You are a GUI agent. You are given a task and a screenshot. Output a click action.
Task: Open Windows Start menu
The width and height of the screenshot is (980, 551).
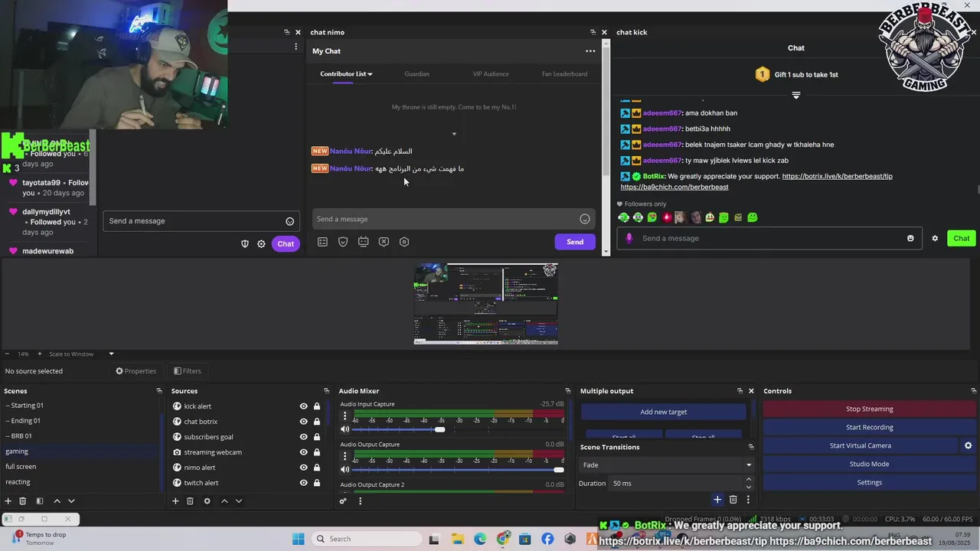(299, 539)
